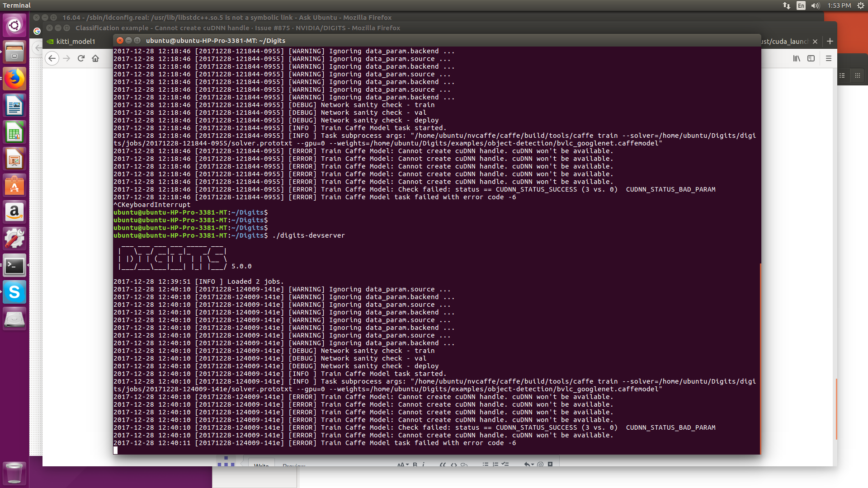Apply bold formatting in the comment toolbar
The image size is (868, 488).
coord(415,465)
